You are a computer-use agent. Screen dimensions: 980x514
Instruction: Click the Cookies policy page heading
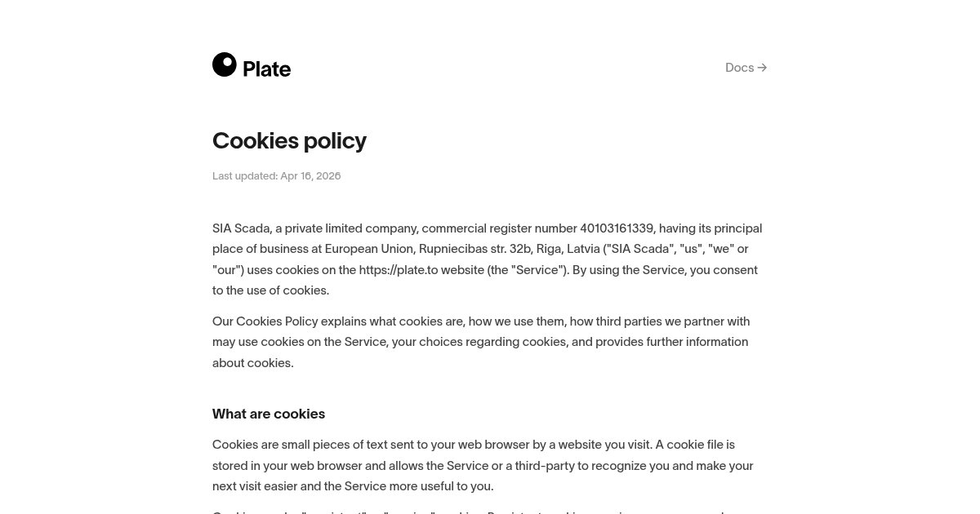pyautogui.click(x=289, y=140)
